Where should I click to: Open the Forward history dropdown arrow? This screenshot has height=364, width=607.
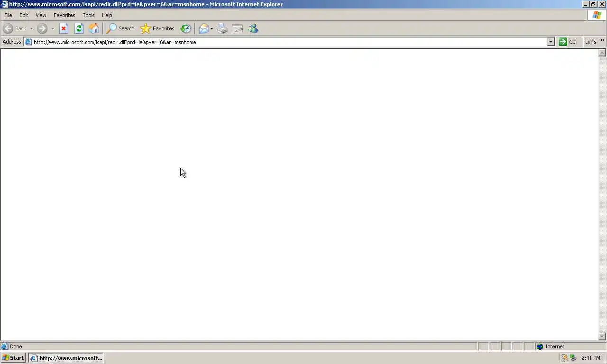pyautogui.click(x=53, y=28)
